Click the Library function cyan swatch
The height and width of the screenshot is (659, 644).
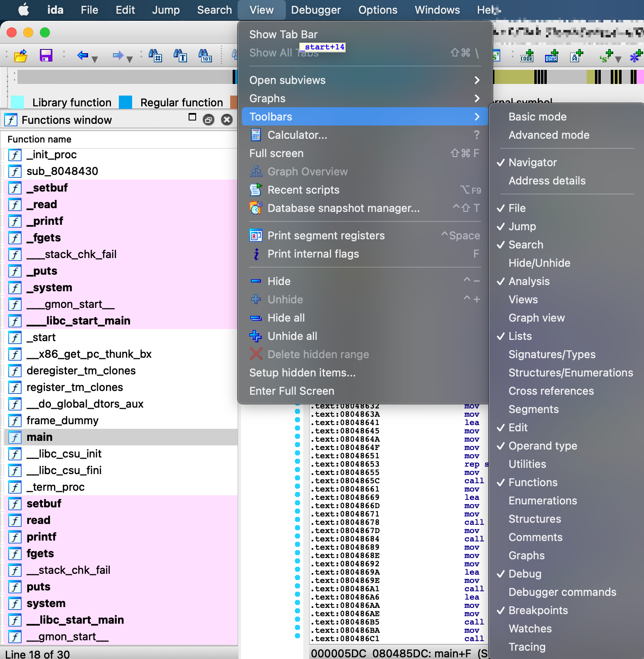17,102
